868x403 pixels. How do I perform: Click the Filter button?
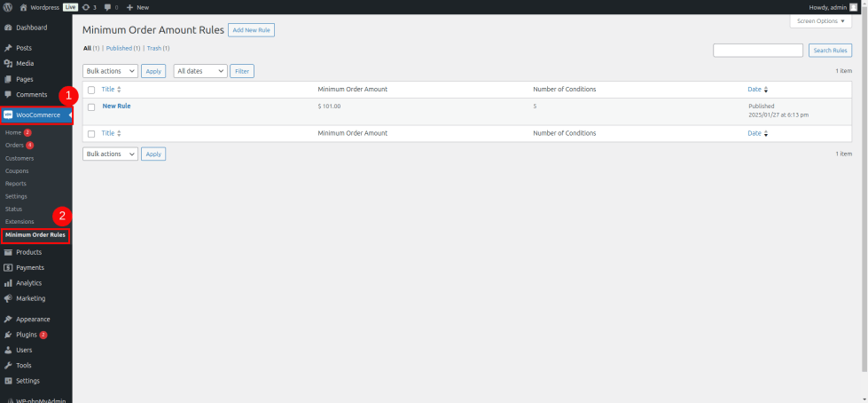click(x=242, y=71)
